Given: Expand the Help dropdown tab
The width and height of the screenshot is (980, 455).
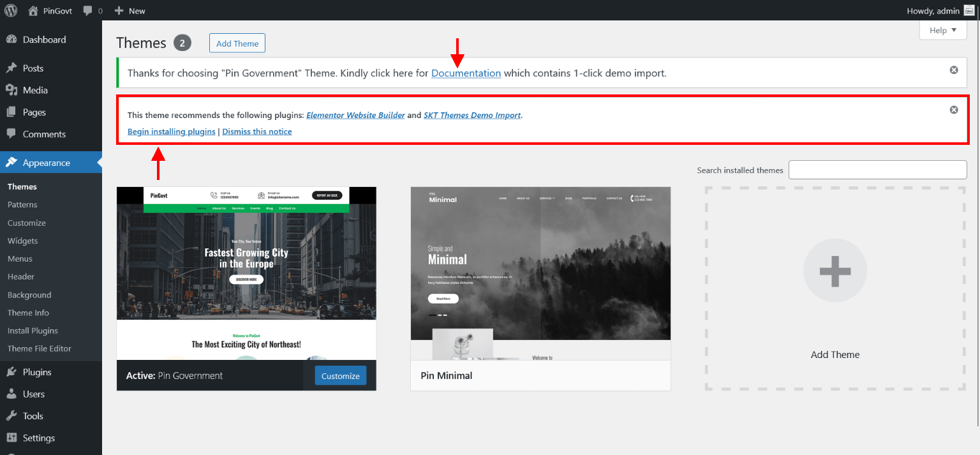Looking at the screenshot, I should click(943, 30).
